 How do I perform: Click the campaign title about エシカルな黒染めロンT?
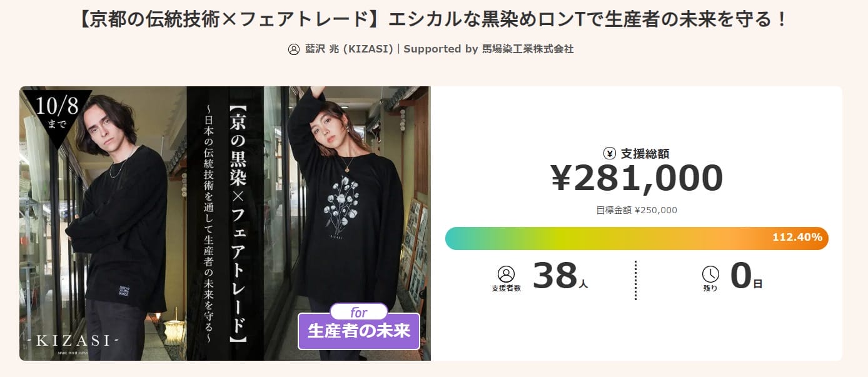pyautogui.click(x=433, y=19)
